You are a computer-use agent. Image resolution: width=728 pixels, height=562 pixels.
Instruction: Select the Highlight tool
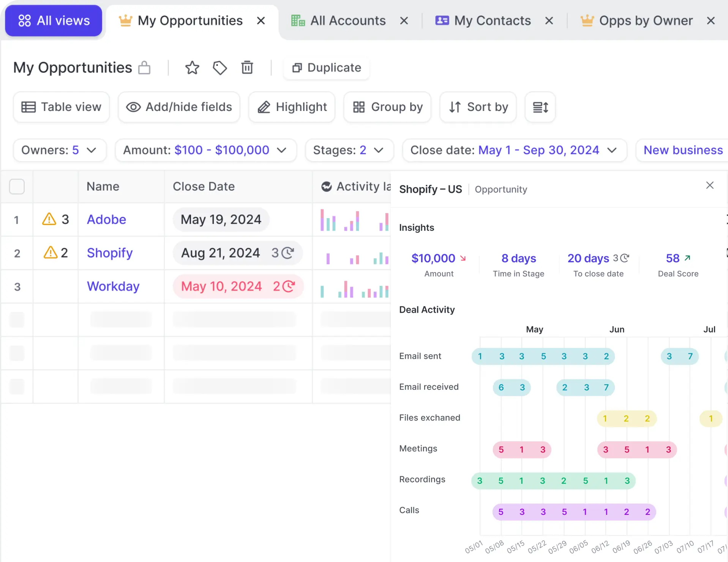pyautogui.click(x=292, y=107)
